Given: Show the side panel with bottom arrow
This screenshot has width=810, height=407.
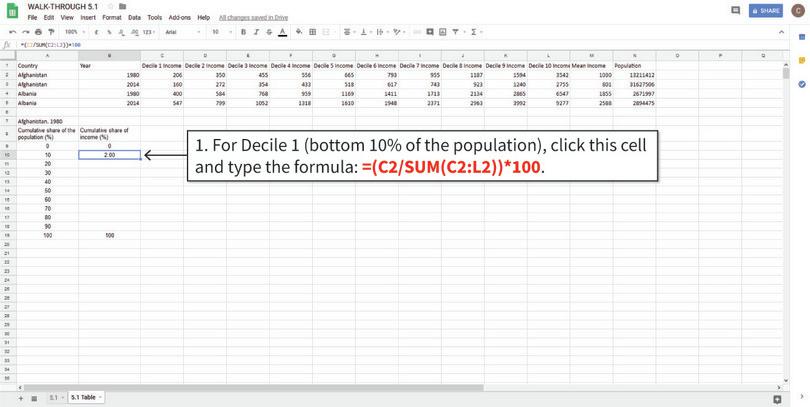Looking at the screenshot, I should coord(802,396).
